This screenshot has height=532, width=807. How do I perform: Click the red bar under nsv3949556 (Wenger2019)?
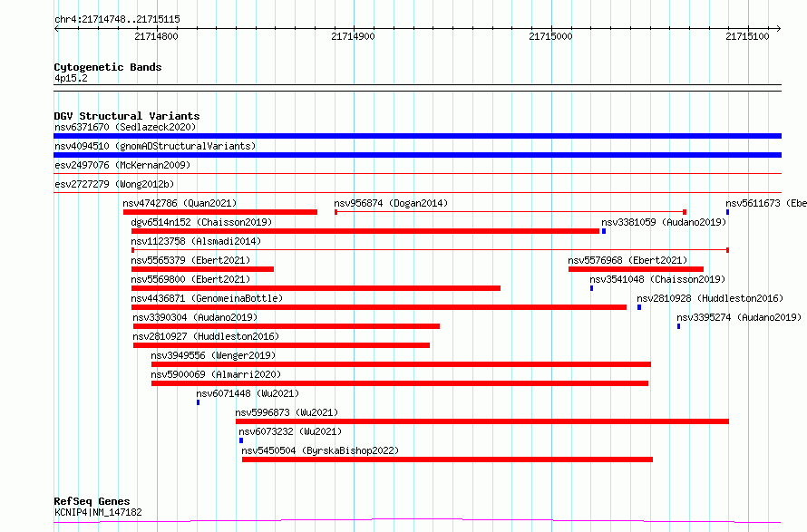pos(402,364)
